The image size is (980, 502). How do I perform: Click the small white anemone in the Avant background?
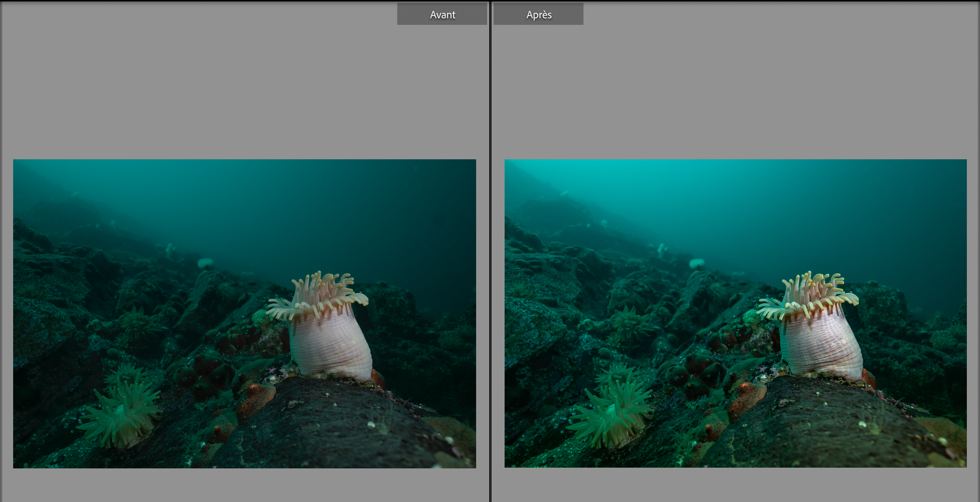[x=205, y=263]
